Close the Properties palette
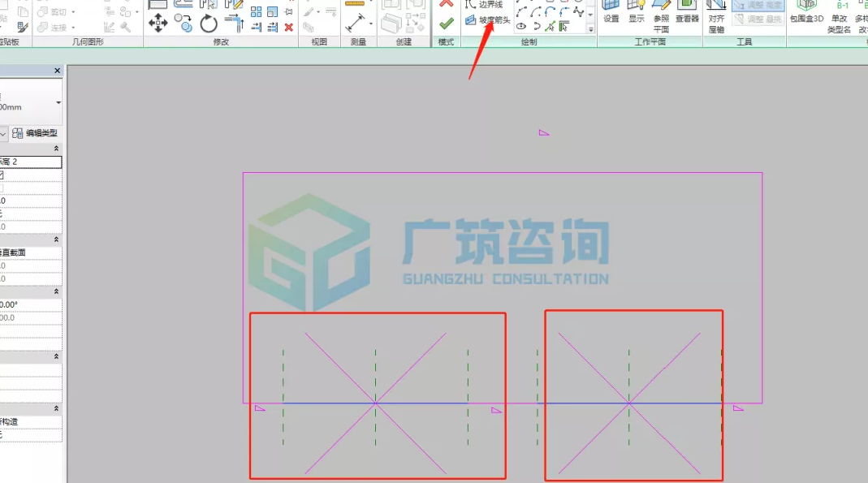Image resolution: width=868 pixels, height=483 pixels. pyautogui.click(x=57, y=71)
